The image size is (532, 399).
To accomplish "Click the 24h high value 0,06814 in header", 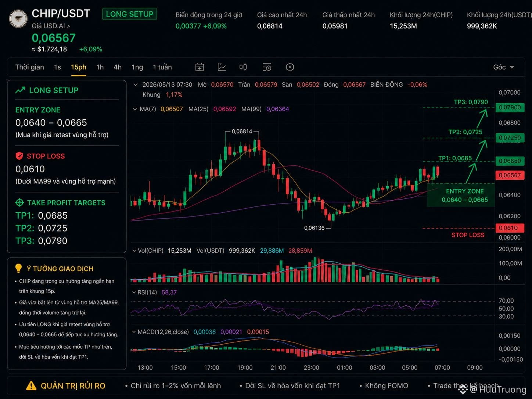I will point(270,26).
